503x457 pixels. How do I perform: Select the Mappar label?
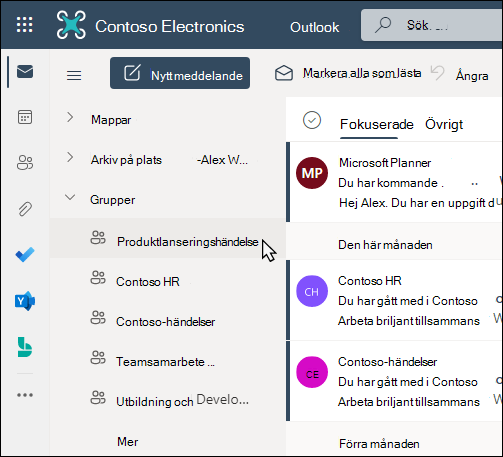click(111, 120)
